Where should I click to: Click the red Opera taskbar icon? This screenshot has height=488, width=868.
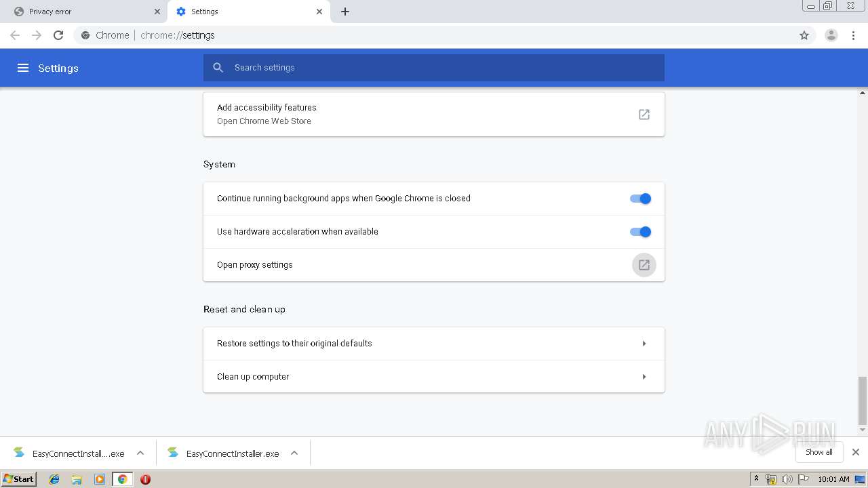[x=145, y=479]
